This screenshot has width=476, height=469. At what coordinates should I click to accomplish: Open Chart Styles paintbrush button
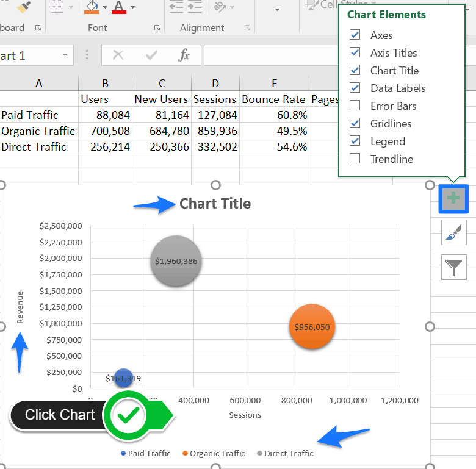454,233
